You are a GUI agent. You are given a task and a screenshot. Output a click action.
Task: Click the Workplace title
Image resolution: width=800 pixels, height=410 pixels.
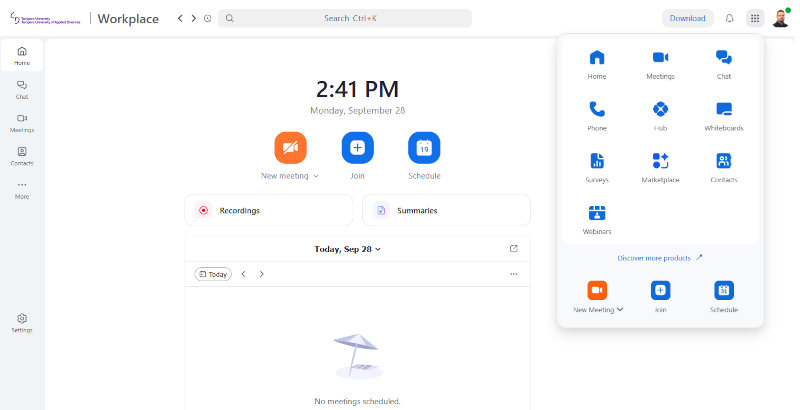(x=128, y=19)
